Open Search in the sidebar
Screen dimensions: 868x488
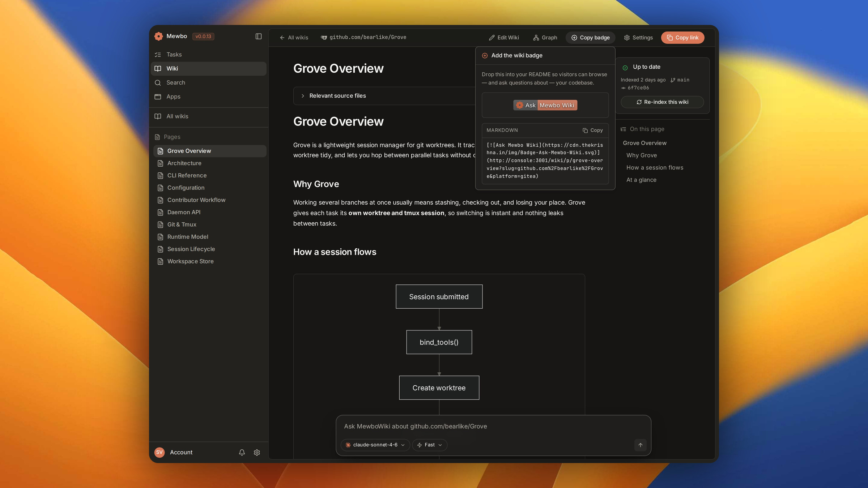[208, 83]
